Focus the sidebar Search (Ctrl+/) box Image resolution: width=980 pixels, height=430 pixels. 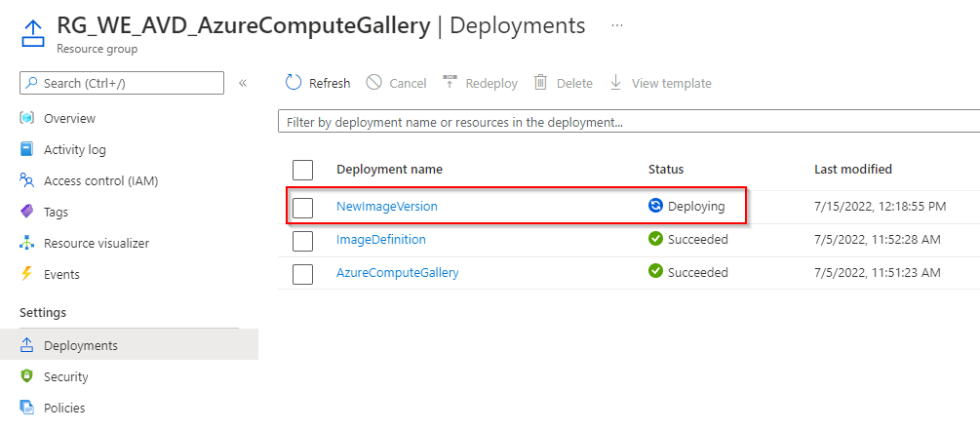pyautogui.click(x=122, y=83)
